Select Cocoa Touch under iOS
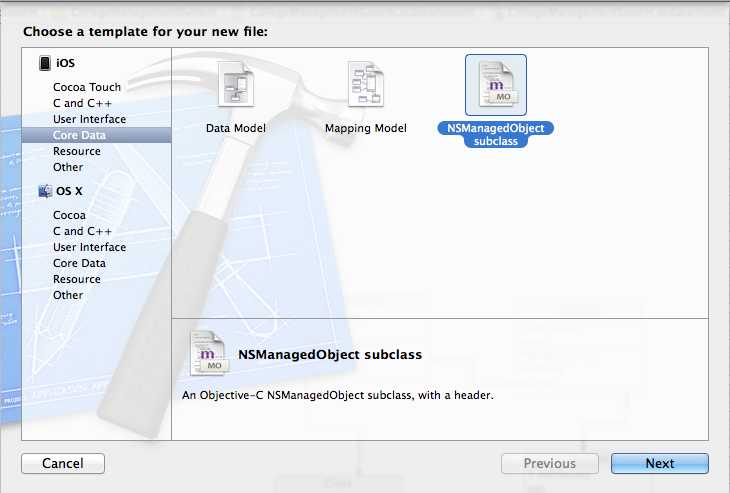Viewport: 730px width, 493px height. 87,87
